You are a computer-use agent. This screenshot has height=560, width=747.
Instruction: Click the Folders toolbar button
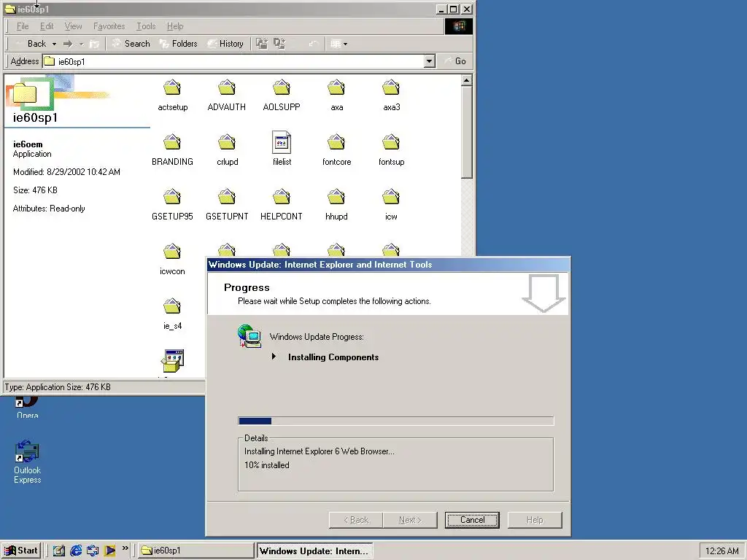click(178, 44)
